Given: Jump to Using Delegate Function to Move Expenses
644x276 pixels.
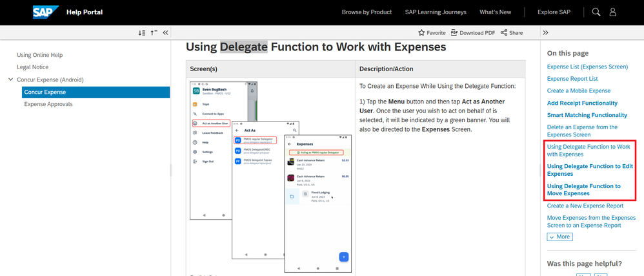Looking at the screenshot, I should (x=583, y=190).
